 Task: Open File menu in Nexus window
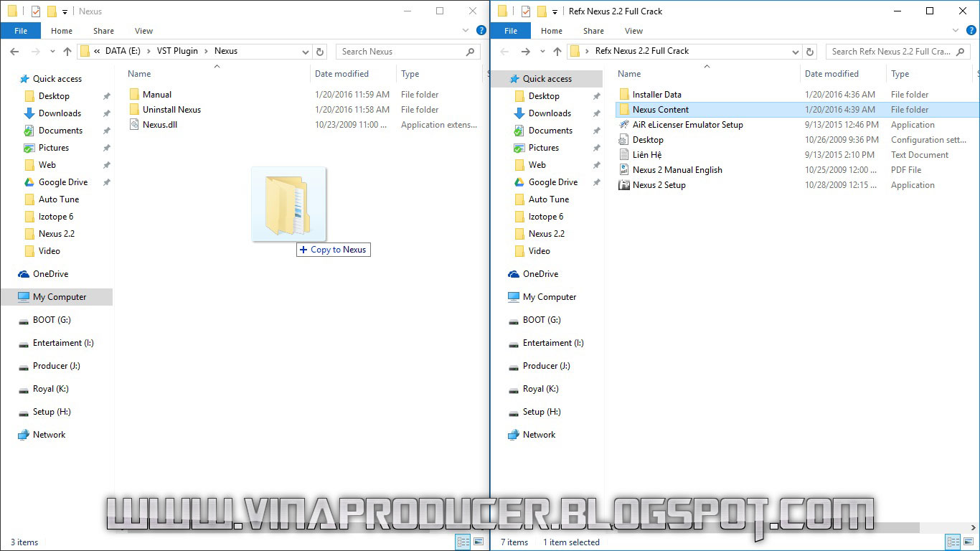pos(21,31)
